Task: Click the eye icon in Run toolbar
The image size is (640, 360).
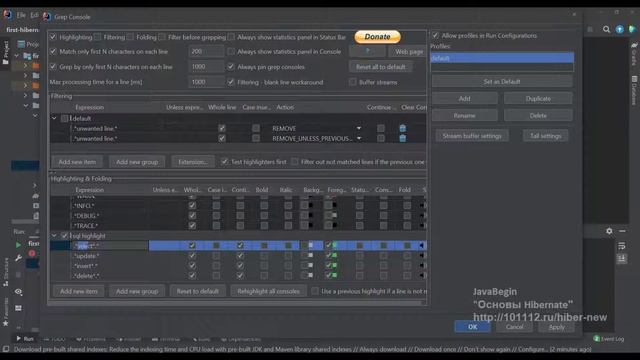Action: coord(18,292)
